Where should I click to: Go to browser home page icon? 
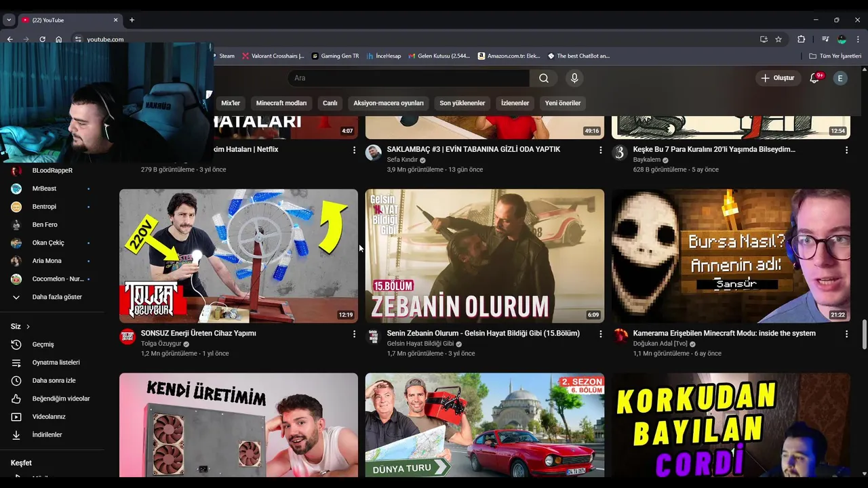[x=58, y=39]
